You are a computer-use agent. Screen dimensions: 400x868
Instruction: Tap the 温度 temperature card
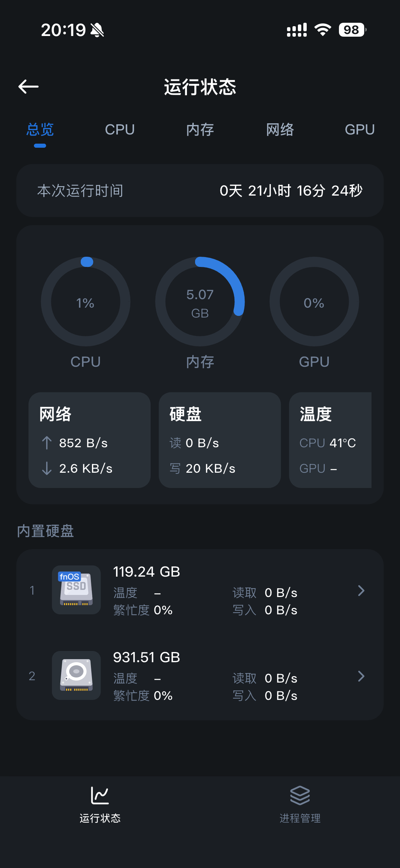pos(330,440)
